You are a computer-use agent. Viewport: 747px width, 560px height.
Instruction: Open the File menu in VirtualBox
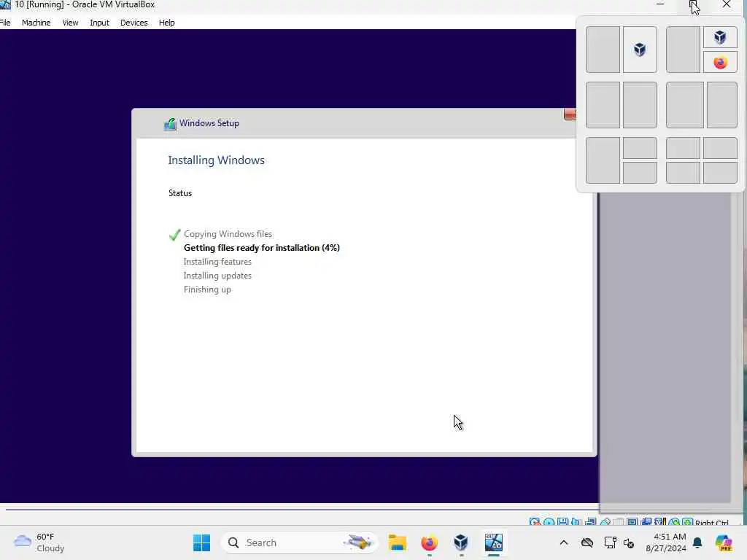tap(5, 23)
